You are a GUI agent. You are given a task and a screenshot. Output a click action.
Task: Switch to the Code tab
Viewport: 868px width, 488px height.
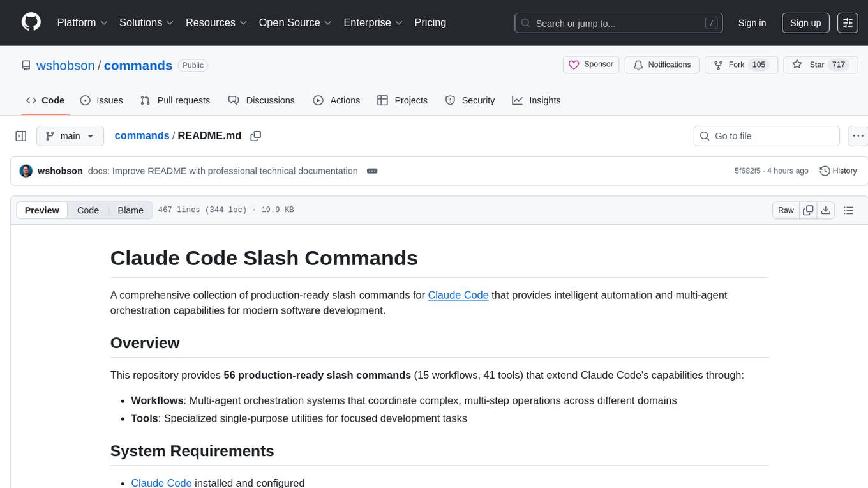click(45, 100)
